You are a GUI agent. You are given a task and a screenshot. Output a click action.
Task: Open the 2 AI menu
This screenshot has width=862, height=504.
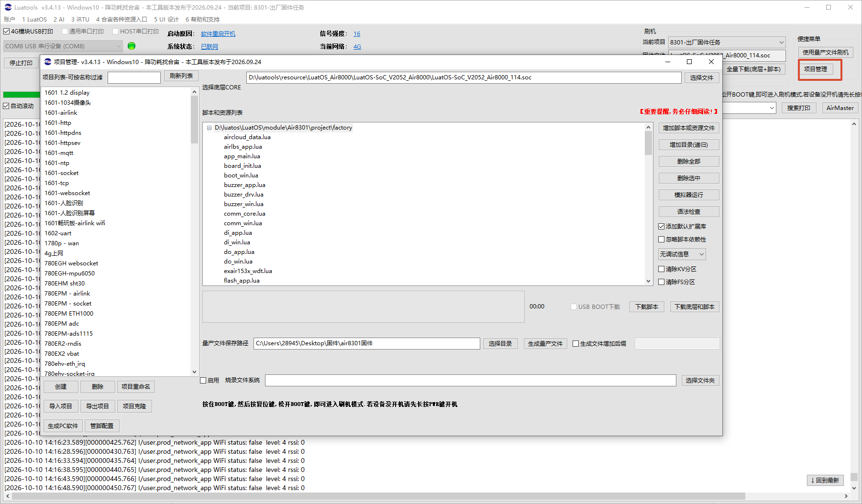[59, 20]
